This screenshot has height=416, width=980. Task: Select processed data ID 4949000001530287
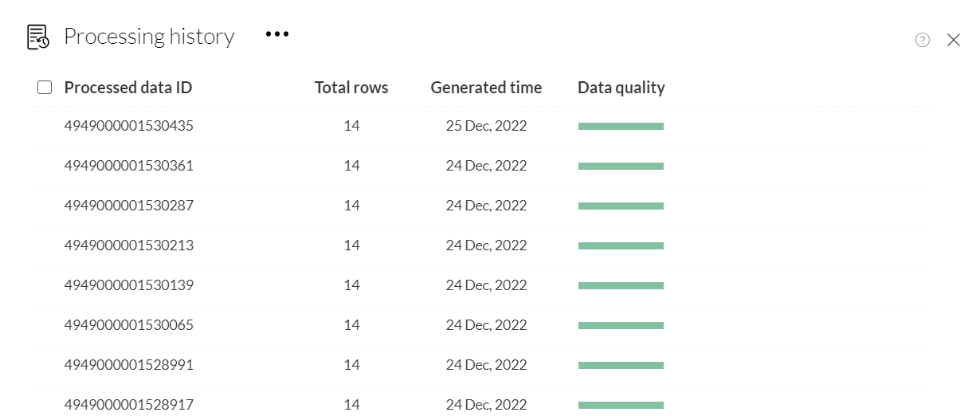(x=129, y=206)
